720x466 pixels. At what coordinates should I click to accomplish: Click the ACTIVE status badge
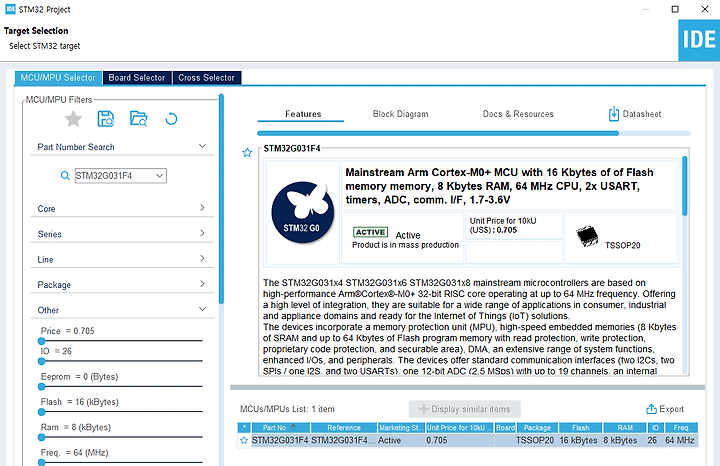370,232
